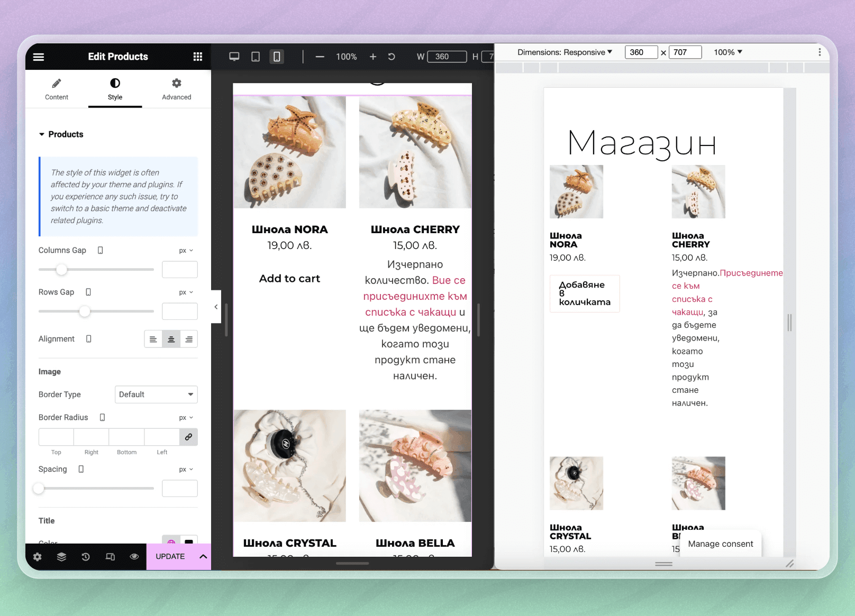The image size is (855, 616).
Task: Toggle linked border radius values
Action: coord(188,437)
